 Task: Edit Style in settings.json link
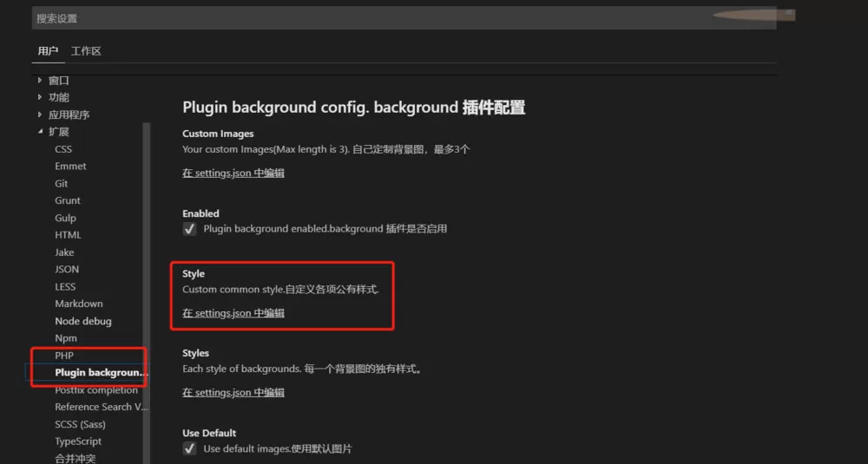233,313
